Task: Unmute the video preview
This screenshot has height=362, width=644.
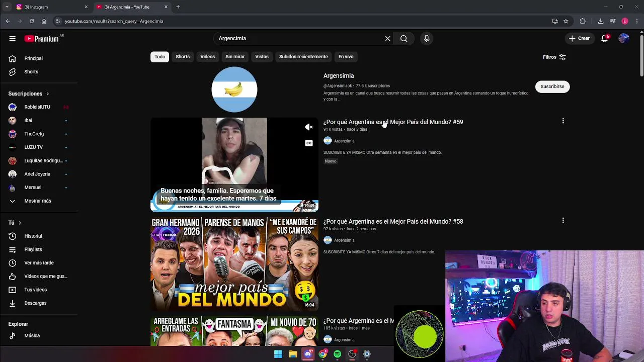Action: 309,127
